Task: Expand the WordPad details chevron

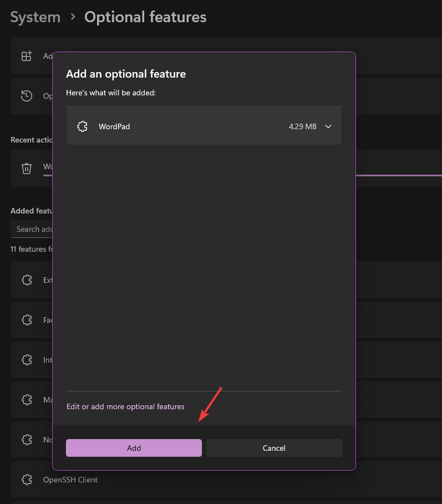Action: click(x=328, y=126)
